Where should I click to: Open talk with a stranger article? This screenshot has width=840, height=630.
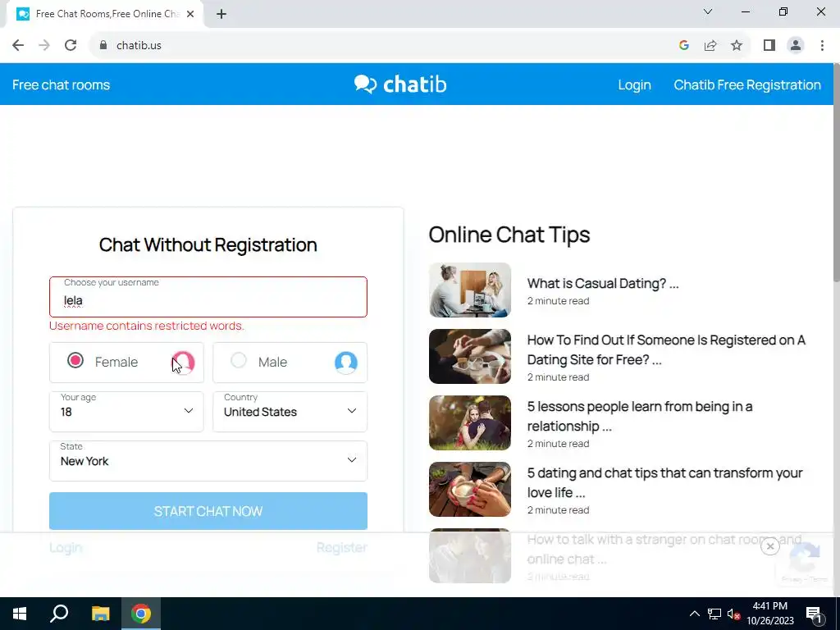click(664, 549)
